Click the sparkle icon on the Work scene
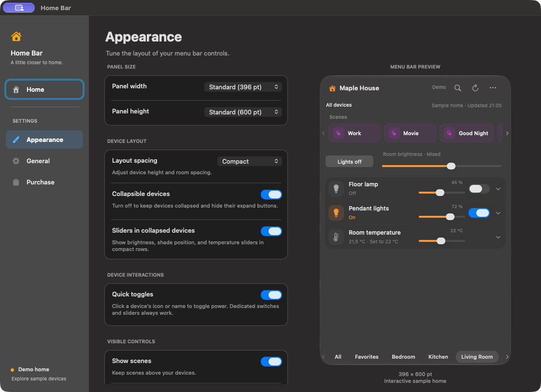541x392 pixels. pos(339,133)
